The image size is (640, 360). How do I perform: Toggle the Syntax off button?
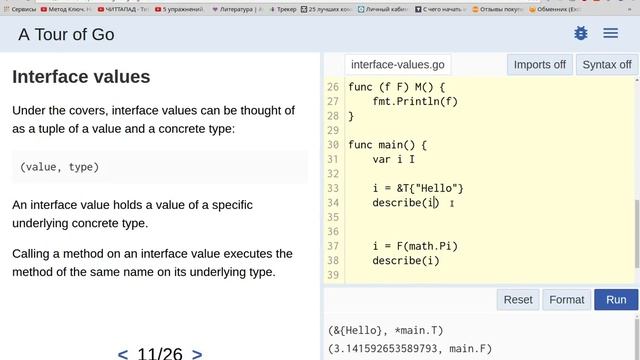point(607,64)
